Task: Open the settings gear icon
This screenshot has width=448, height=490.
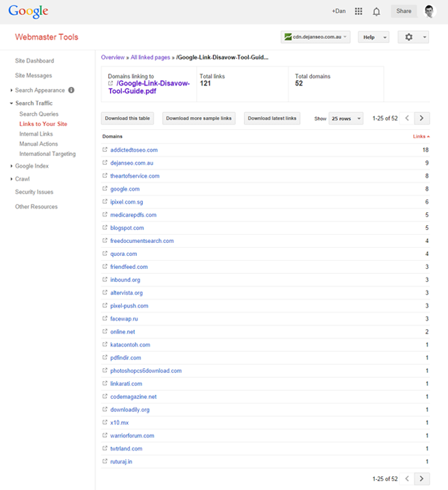Action: tap(408, 37)
